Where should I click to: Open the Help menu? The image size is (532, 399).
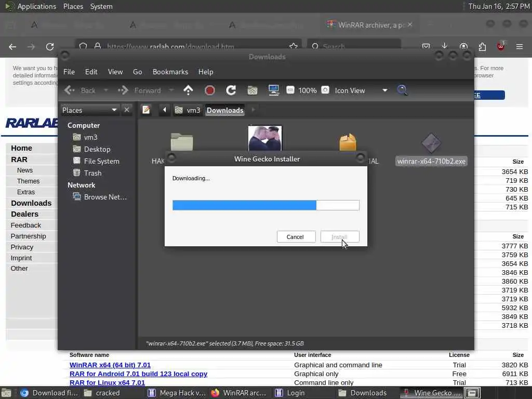[206, 72]
